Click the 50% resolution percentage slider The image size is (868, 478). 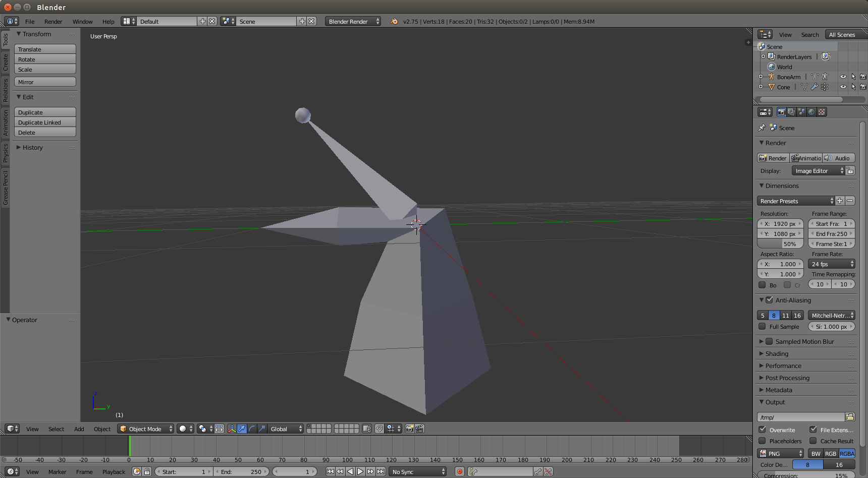(x=780, y=244)
